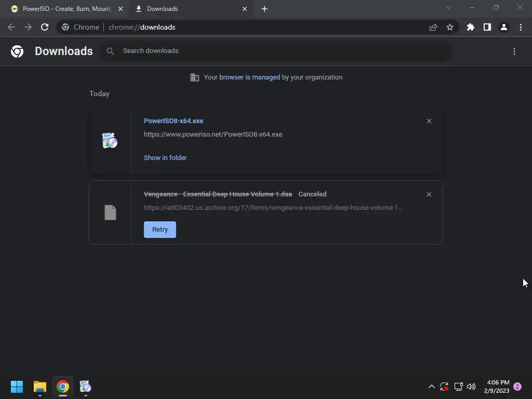532x399 pixels.
Task: Close the PowerISO tab
Action: tap(121, 9)
